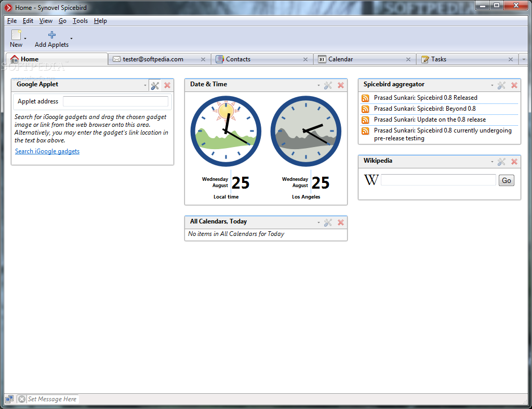Open All Calendars applet settings icon
Screen dimensions: 532x409
328,222
